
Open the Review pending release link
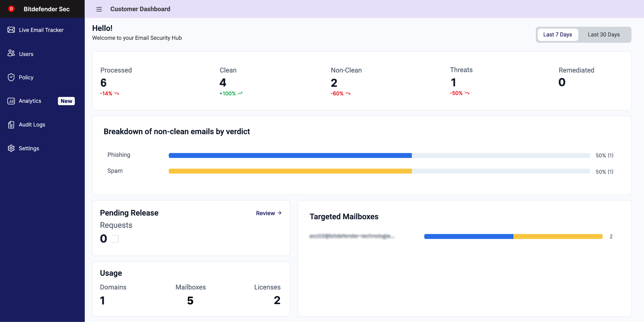pos(265,213)
